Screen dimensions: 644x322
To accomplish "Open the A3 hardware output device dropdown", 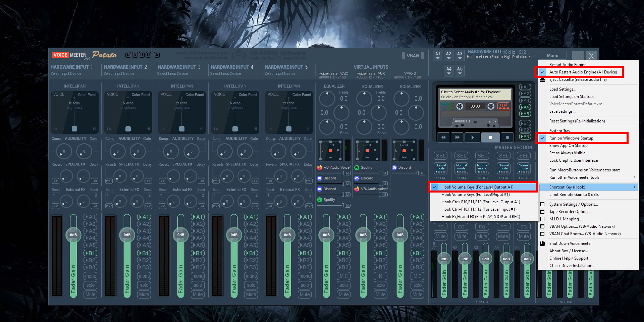I will (460, 55).
